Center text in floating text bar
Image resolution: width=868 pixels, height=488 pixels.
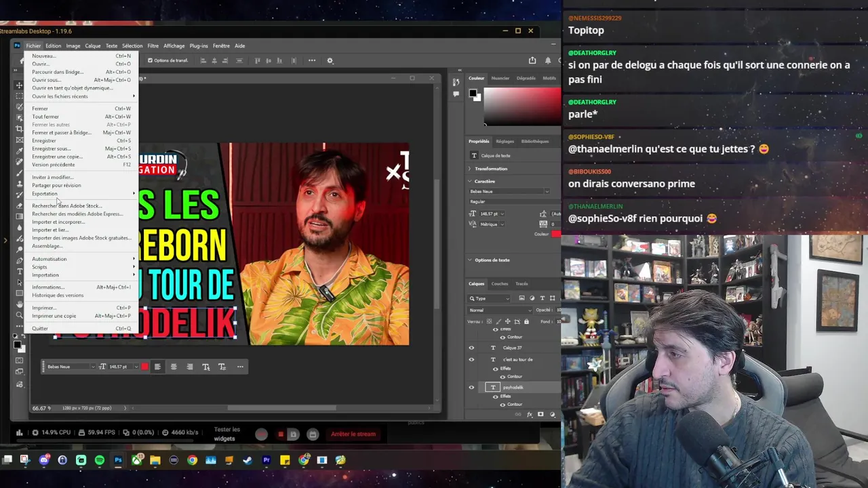click(174, 367)
